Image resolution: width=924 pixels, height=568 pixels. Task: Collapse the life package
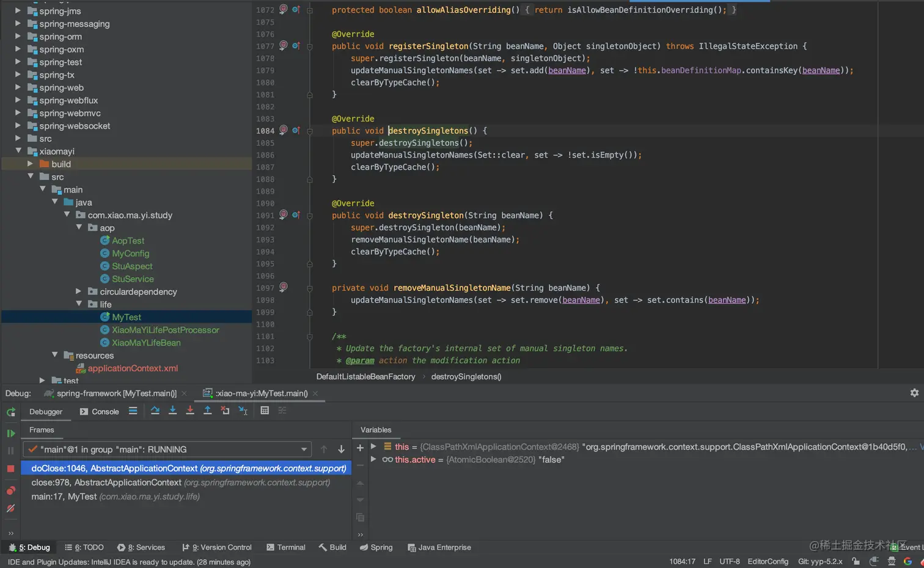(x=79, y=304)
